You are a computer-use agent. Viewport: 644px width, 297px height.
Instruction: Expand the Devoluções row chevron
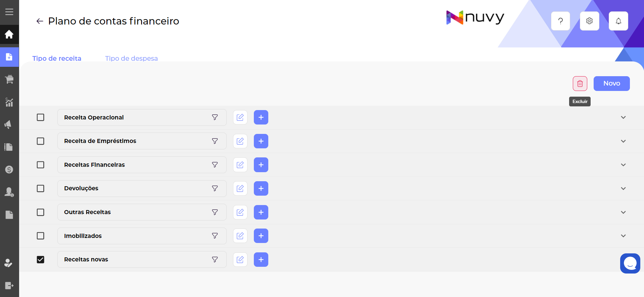623,189
